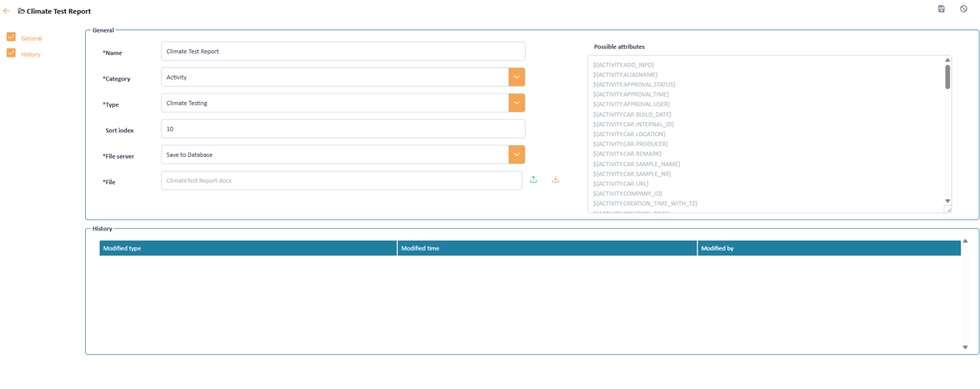The height and width of the screenshot is (389, 980).
Task: Click the History table scroll down arrow
Action: click(965, 347)
